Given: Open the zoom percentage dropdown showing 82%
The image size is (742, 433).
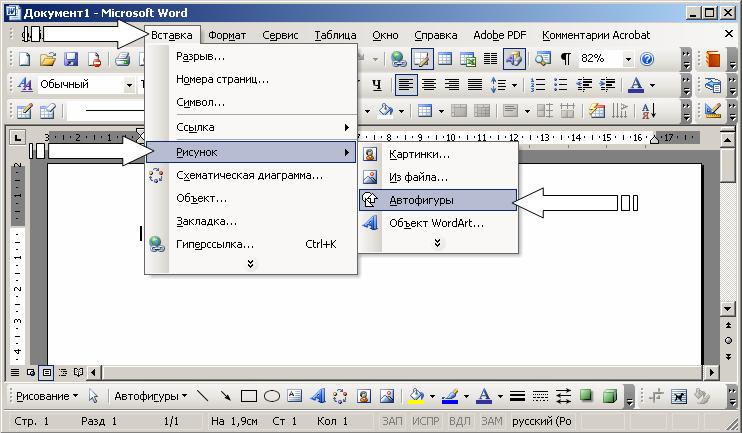Looking at the screenshot, I should tap(628, 60).
